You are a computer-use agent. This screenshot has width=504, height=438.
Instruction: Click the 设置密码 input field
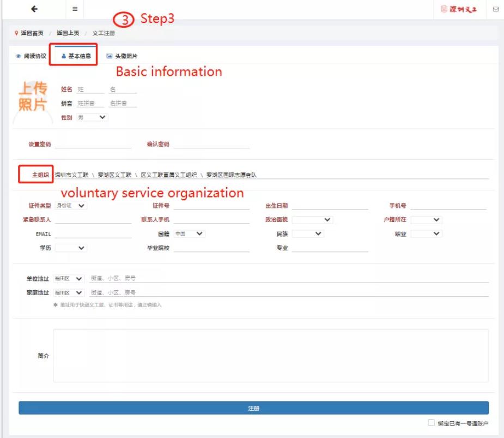click(93, 144)
